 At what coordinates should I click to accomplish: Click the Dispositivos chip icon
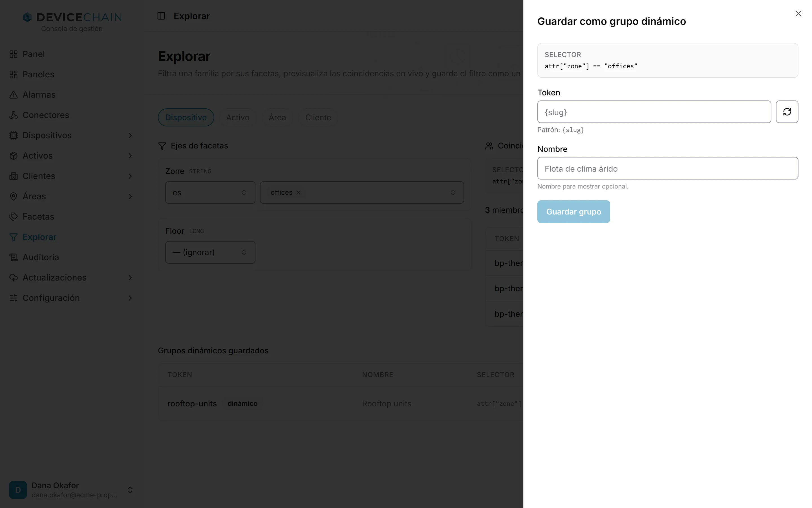point(14,135)
